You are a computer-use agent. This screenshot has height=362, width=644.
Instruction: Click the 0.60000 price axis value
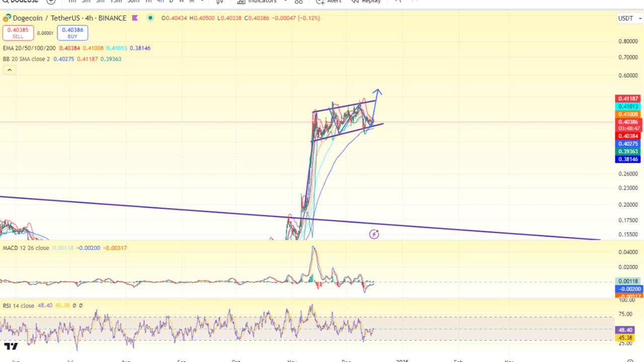[x=628, y=75]
